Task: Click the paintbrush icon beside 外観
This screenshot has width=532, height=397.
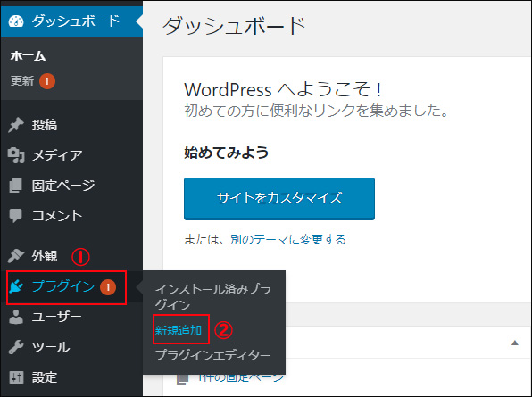Action: tap(15, 256)
